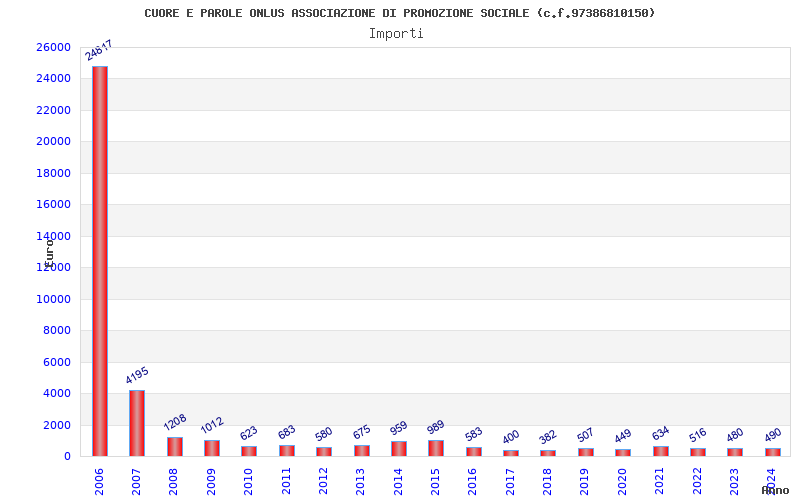Click the 400 value label above 2017
This screenshot has height=500, width=800.
511,437
